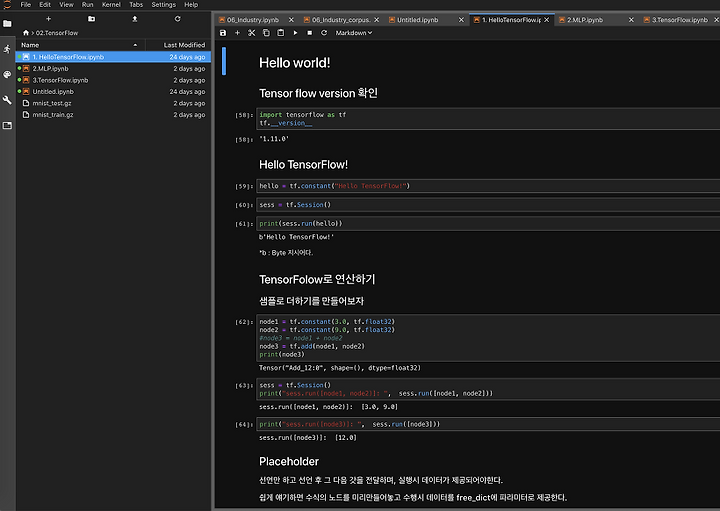Open the Run menu
Image resolution: width=720 pixels, height=511 pixels.
(87, 5)
